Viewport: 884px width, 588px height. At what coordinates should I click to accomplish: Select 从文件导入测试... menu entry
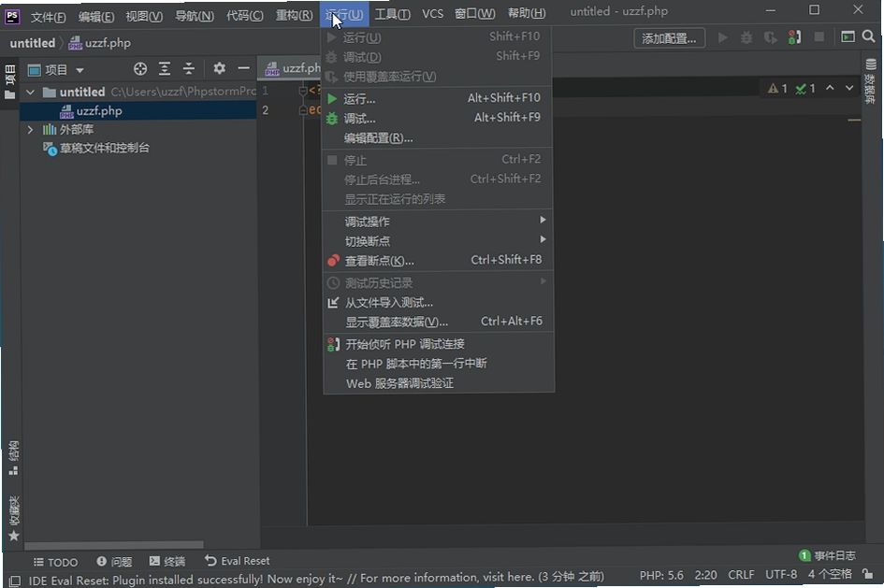(438, 303)
